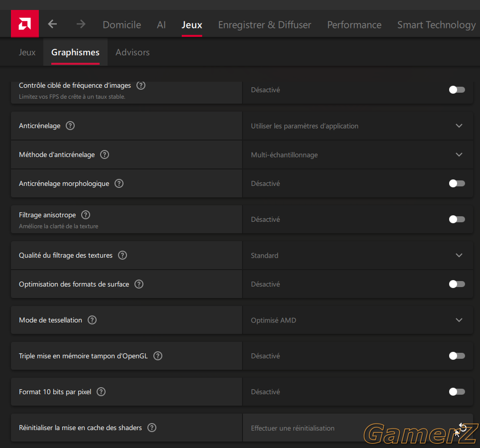Open help for Mode de tessellation
480x448 pixels.
[x=92, y=320]
